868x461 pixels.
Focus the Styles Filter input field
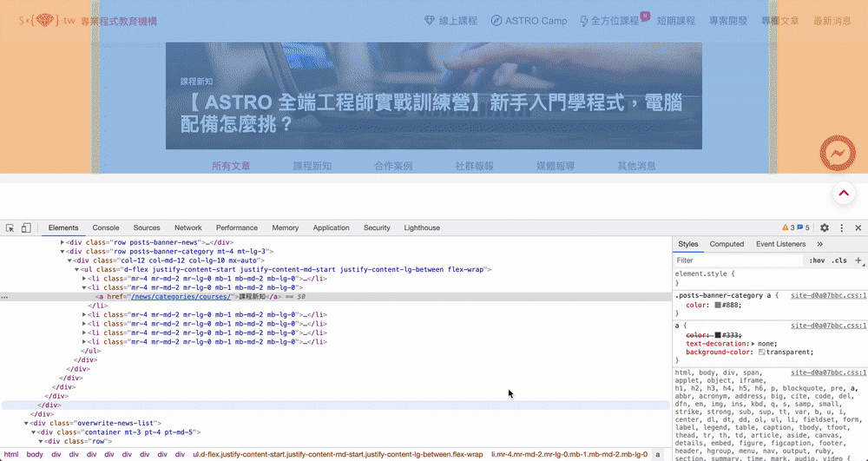[738, 260]
